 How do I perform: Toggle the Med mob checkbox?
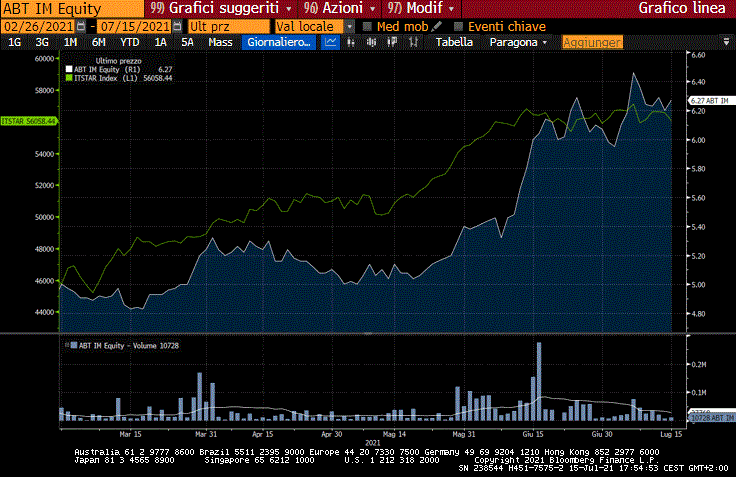[368, 26]
